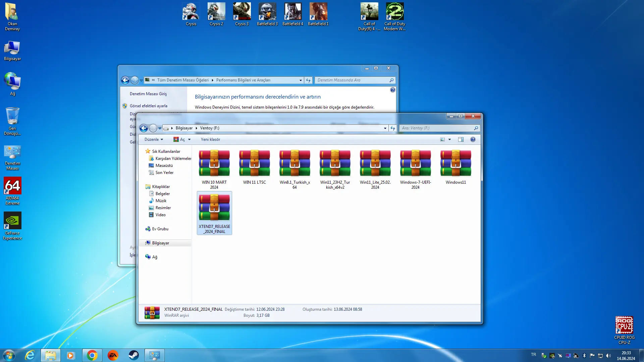This screenshot has width=644, height=362.
Task: Expand the Ventoy address bar history dropdown
Action: [385, 128]
